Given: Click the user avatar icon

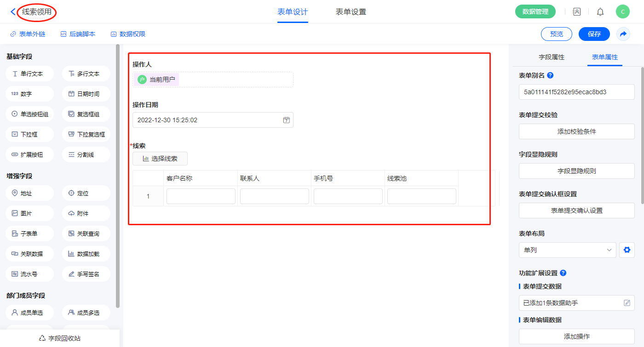Looking at the screenshot, I should pos(622,12).
